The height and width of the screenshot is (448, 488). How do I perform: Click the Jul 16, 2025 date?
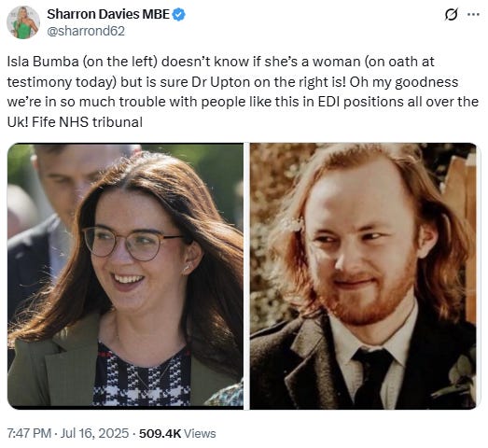pos(94,433)
